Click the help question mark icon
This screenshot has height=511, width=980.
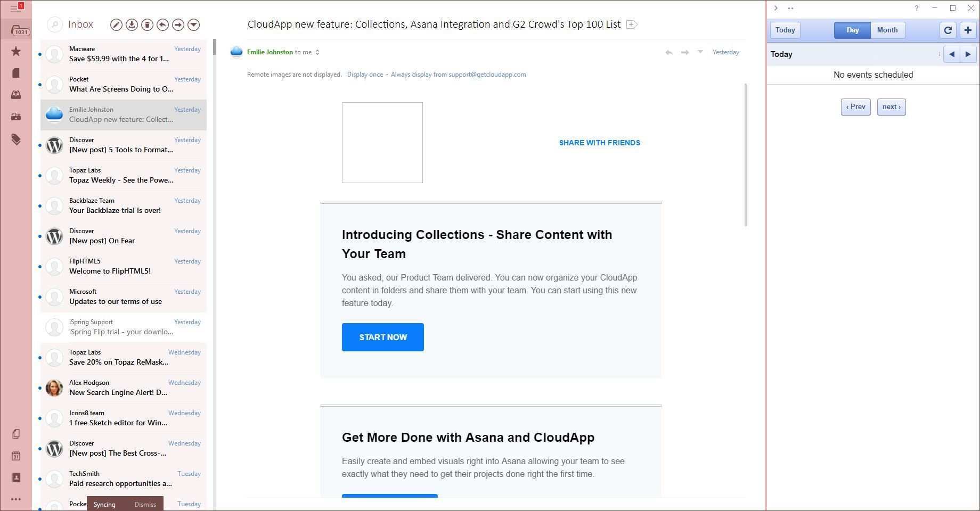pyautogui.click(x=916, y=8)
